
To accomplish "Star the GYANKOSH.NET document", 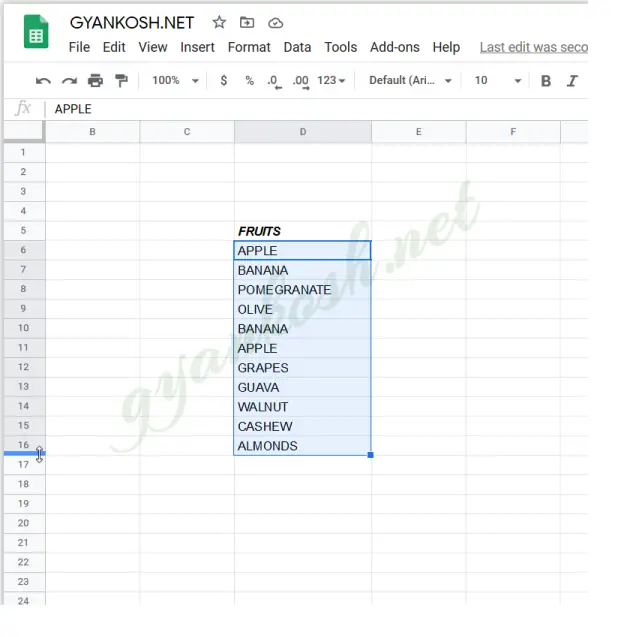I will pos(219,22).
